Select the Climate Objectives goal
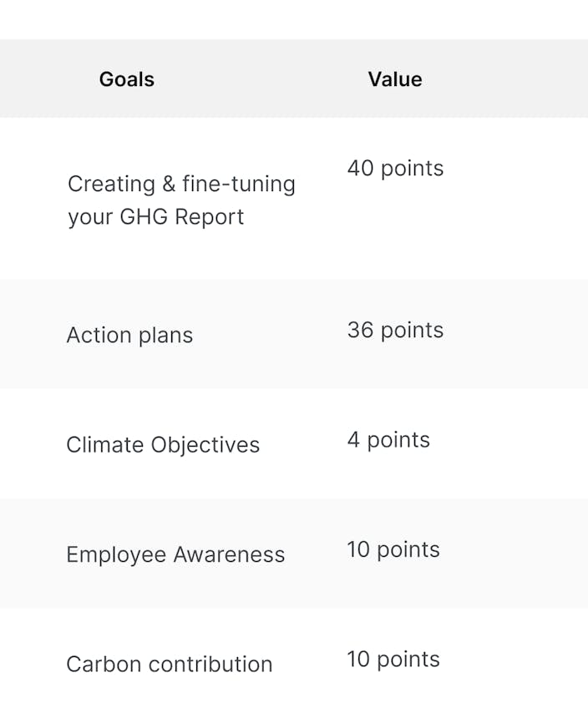 tap(163, 445)
